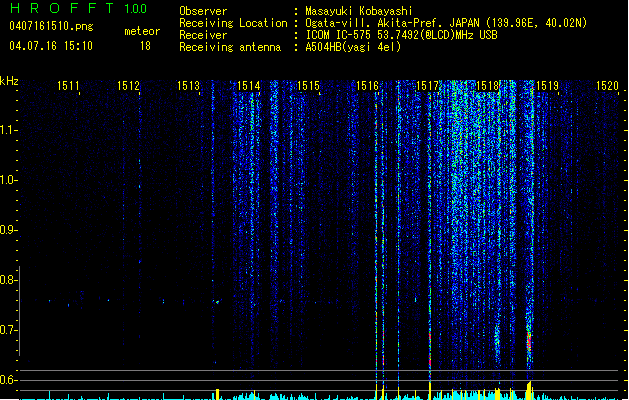Click the 1515 time axis marker
The width and height of the screenshot is (629, 400).
tap(308, 86)
